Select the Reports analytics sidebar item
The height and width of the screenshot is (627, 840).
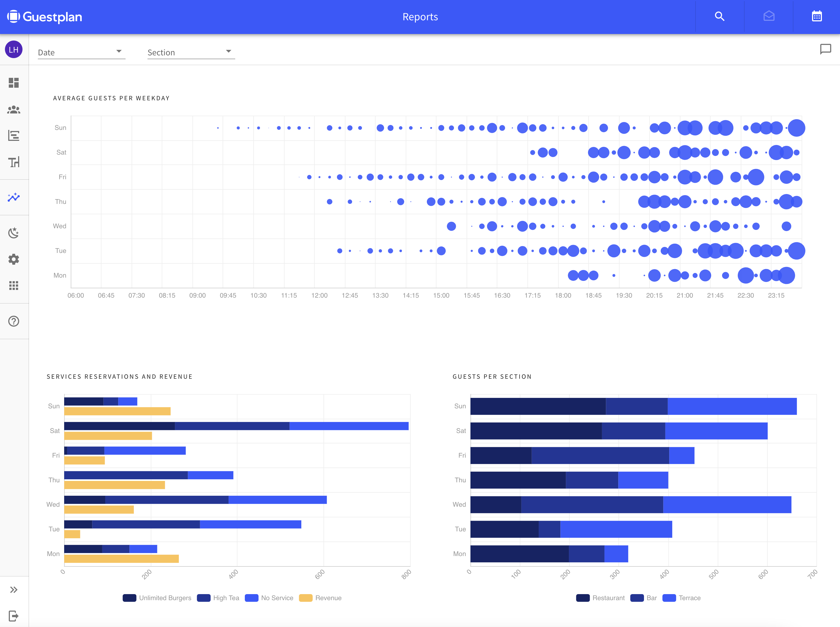click(x=14, y=197)
